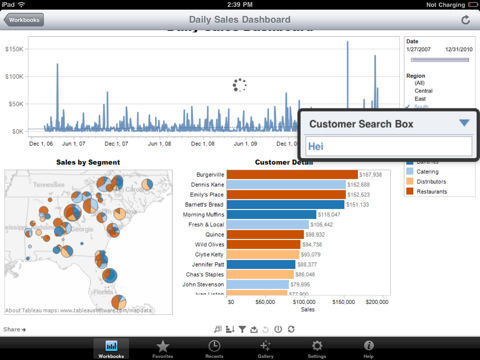This screenshot has height=360, width=480.
Task: Click the Restaurants legend color swatch
Action: (x=410, y=191)
